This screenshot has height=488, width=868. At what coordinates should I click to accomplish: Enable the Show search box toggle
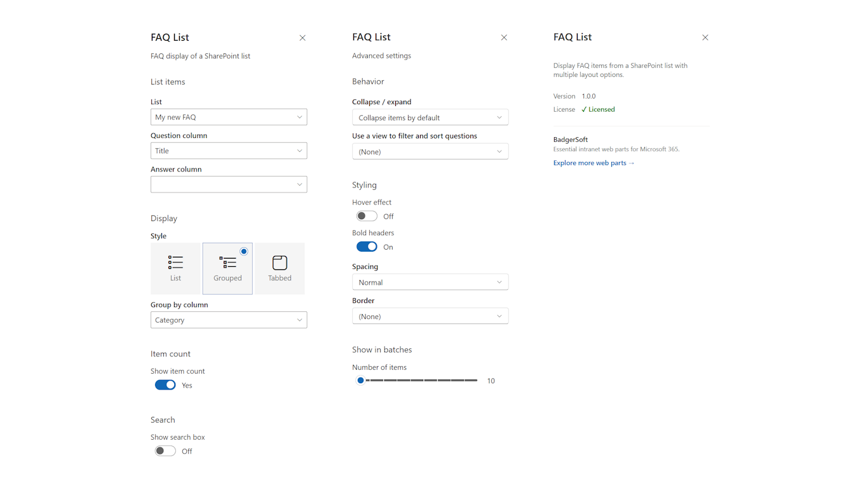pyautogui.click(x=165, y=451)
